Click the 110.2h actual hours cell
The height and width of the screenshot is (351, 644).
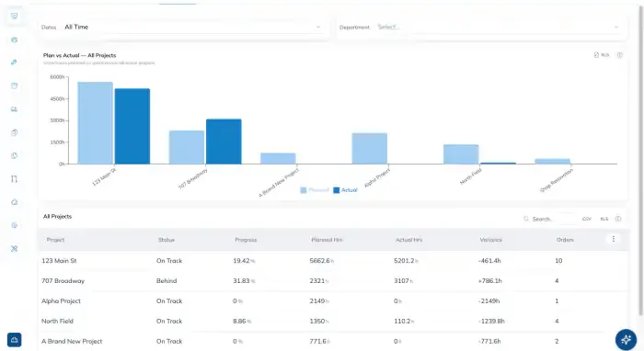coord(404,321)
